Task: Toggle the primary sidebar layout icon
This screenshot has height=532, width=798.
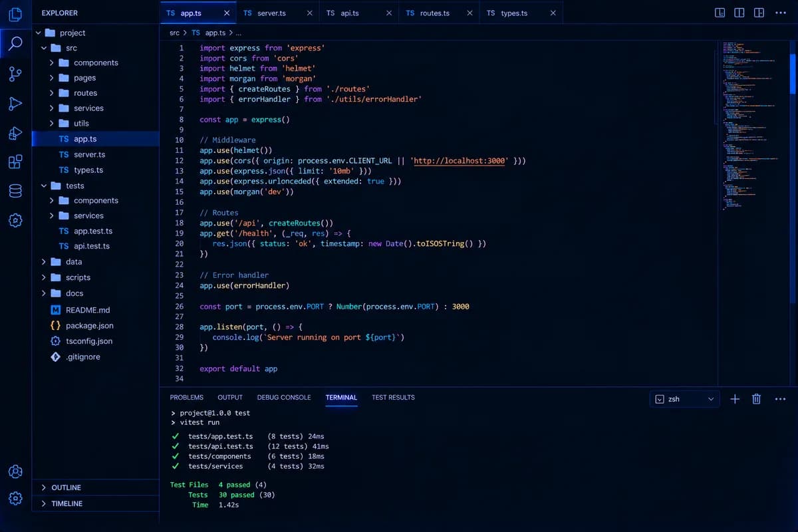Action: tap(720, 13)
